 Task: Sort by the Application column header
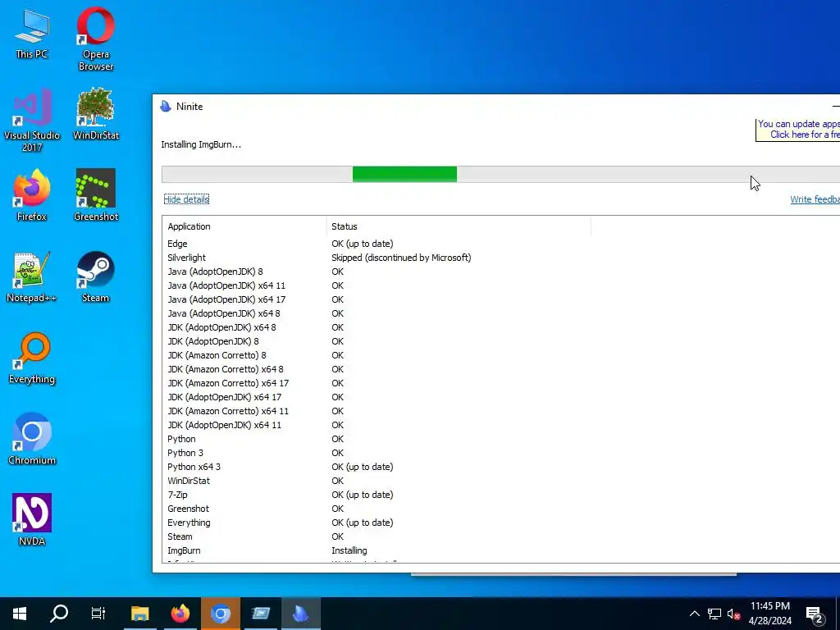244,226
